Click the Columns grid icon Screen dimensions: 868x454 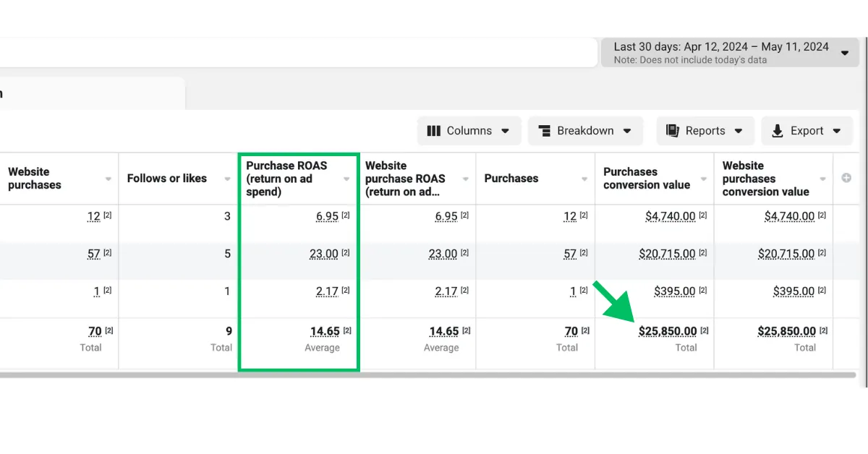pos(434,131)
